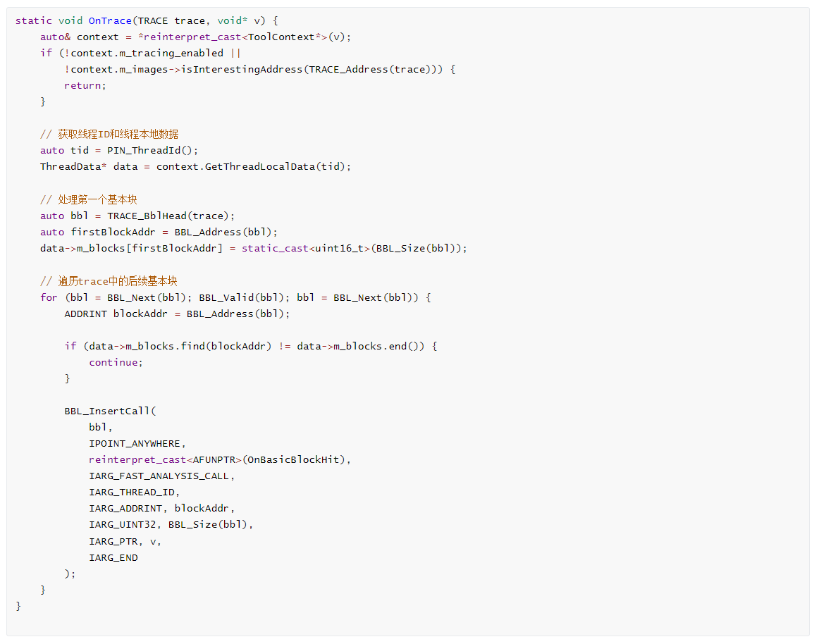
Task: Click the GetThreadLocalData method name
Action: tap(259, 166)
